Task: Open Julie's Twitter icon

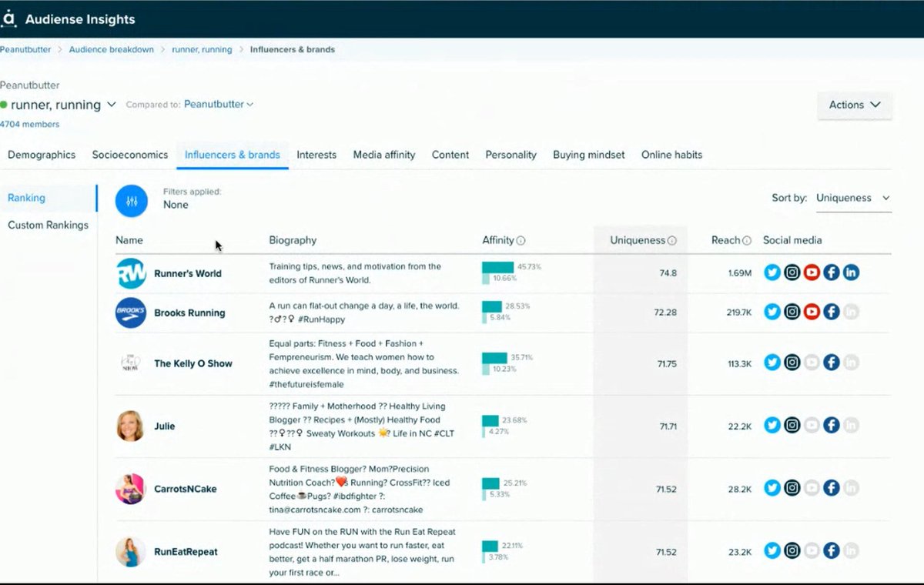Action: 772,425
